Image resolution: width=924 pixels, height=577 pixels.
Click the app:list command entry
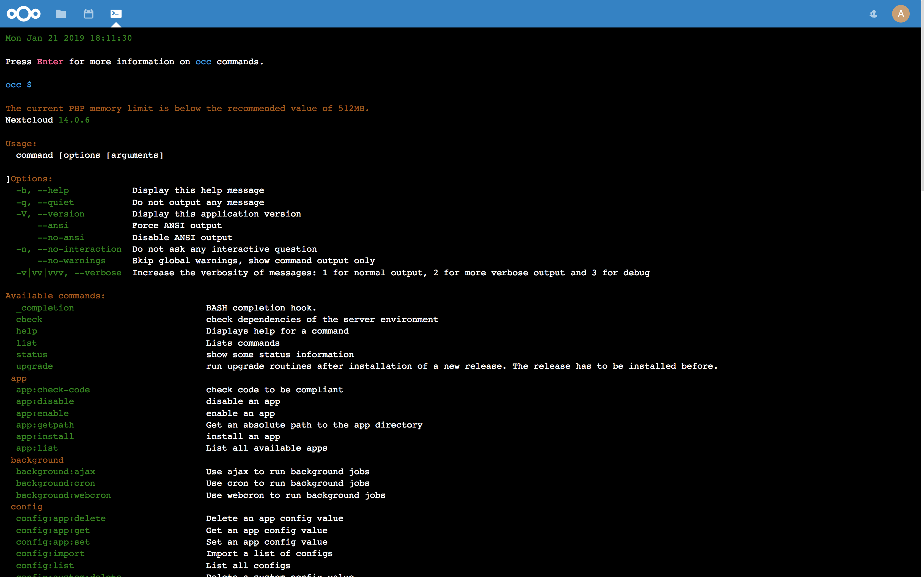tap(37, 448)
